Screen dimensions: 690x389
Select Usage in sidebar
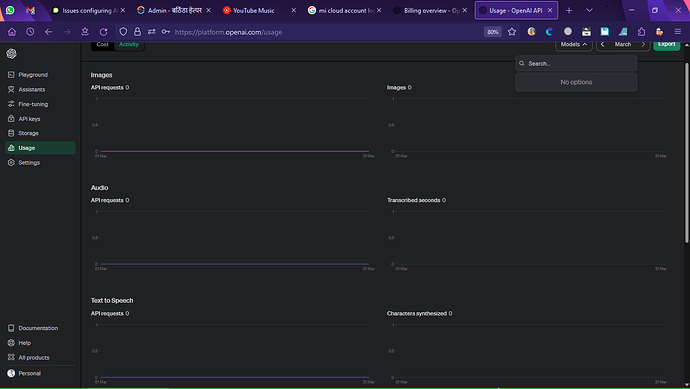tap(40, 148)
